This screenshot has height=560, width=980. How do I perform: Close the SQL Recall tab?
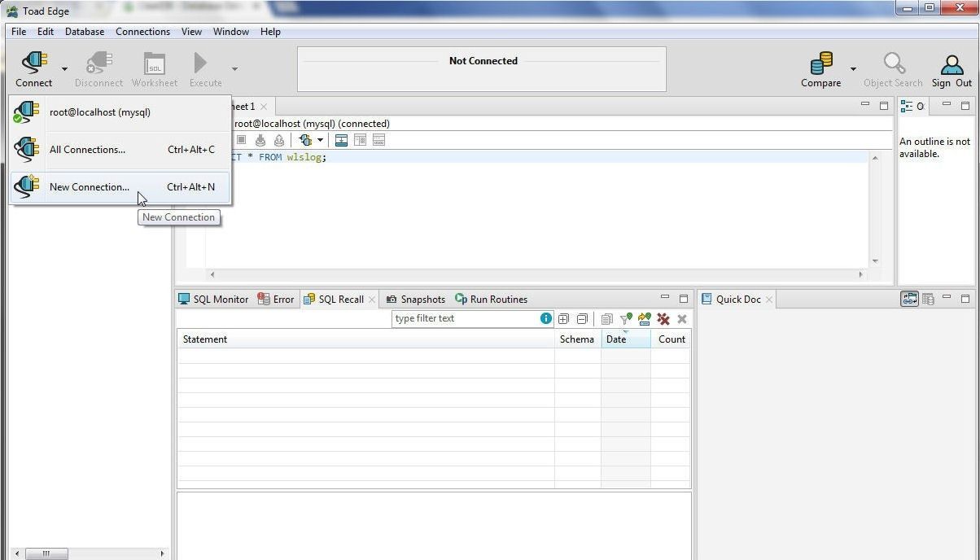point(372,300)
